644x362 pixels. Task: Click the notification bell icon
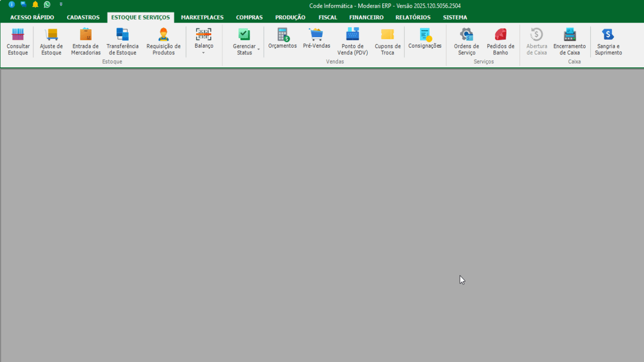click(35, 5)
